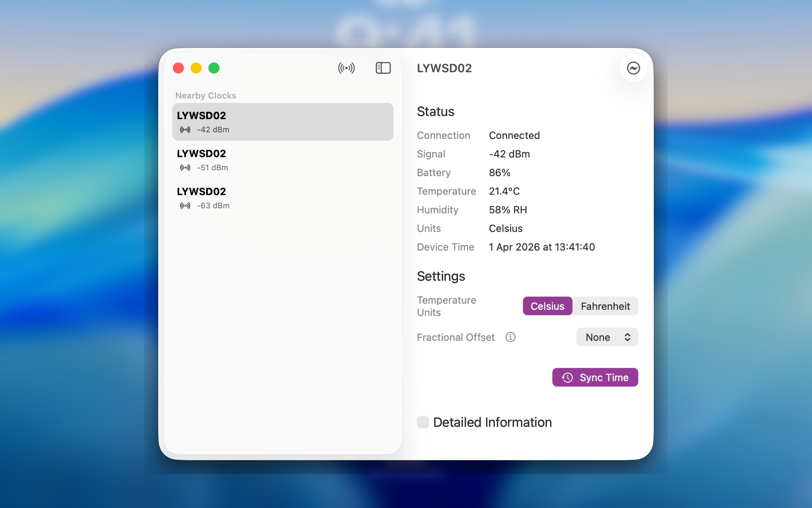Screen dimensions: 812x508
Task: Close the window with red button
Action: click(178, 68)
